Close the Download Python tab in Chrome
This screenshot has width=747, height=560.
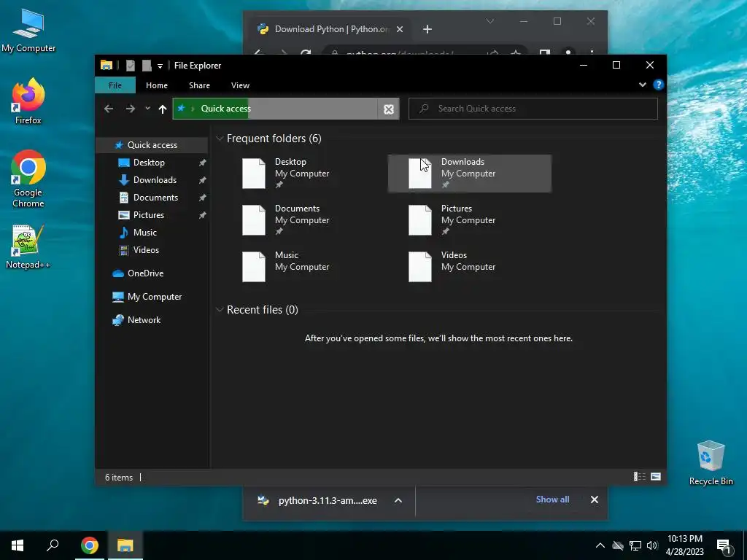tap(400, 29)
